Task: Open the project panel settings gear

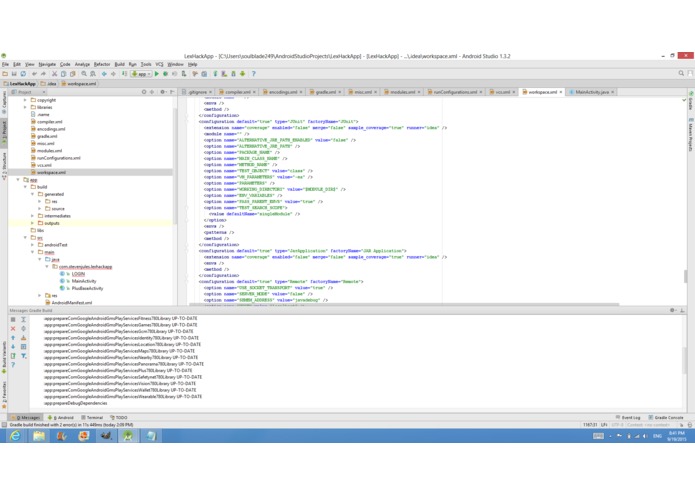Action: tap(163, 92)
